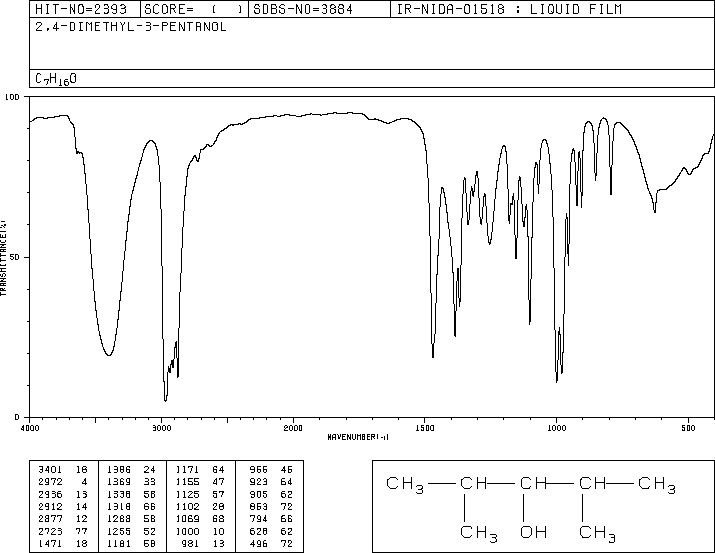
Task: Click the central CH above OH in structure
Action: [533, 483]
